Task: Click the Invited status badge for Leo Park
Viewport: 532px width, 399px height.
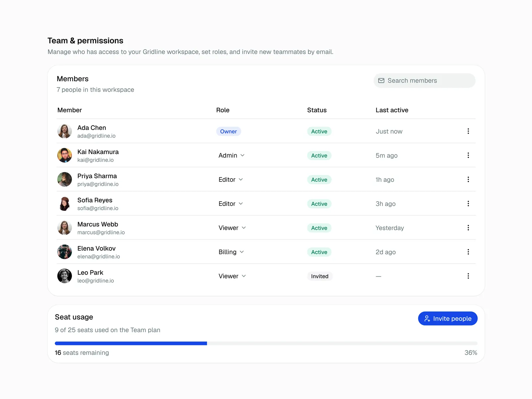Action: pos(320,276)
